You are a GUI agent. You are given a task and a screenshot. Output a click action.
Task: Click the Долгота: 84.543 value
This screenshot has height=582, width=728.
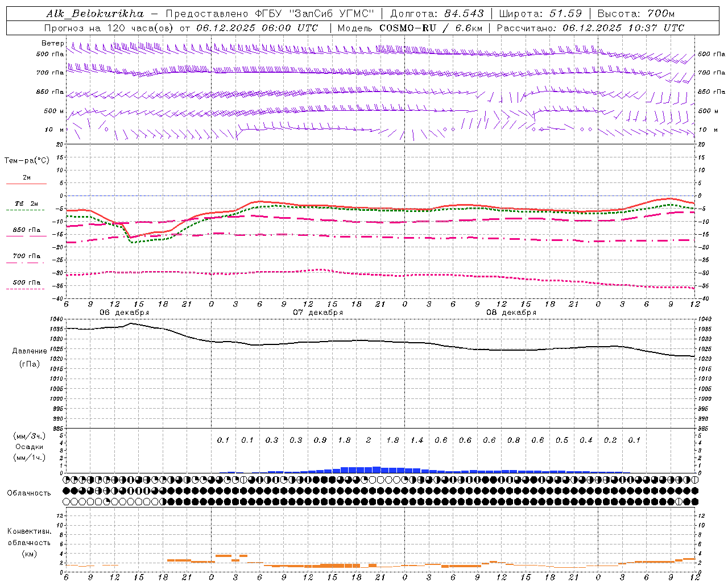click(x=437, y=14)
